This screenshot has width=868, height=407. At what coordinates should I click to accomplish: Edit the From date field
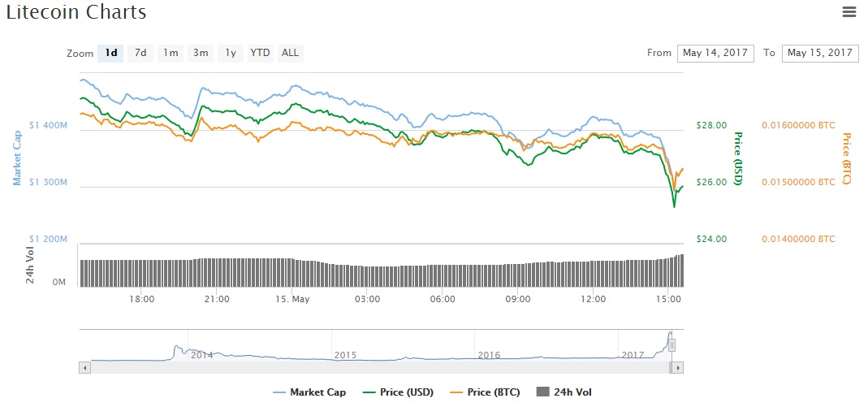(x=715, y=53)
